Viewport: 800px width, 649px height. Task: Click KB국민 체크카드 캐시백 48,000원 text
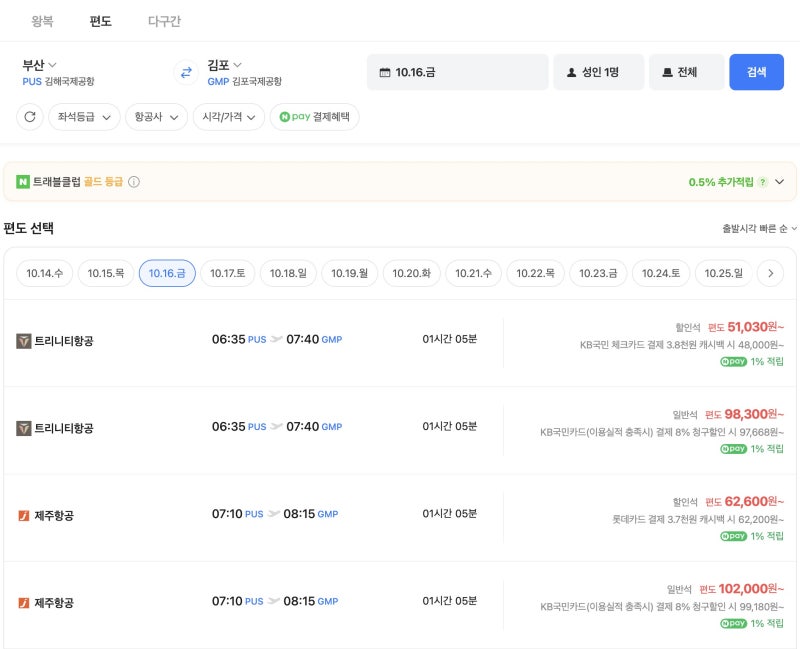[x=682, y=345]
